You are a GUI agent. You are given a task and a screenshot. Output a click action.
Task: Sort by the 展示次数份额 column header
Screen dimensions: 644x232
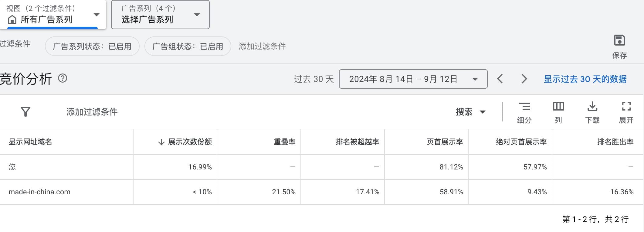pyautogui.click(x=190, y=142)
